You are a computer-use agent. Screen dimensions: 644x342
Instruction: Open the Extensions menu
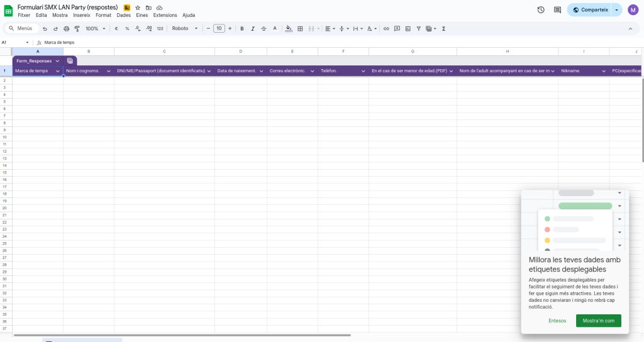[165, 15]
